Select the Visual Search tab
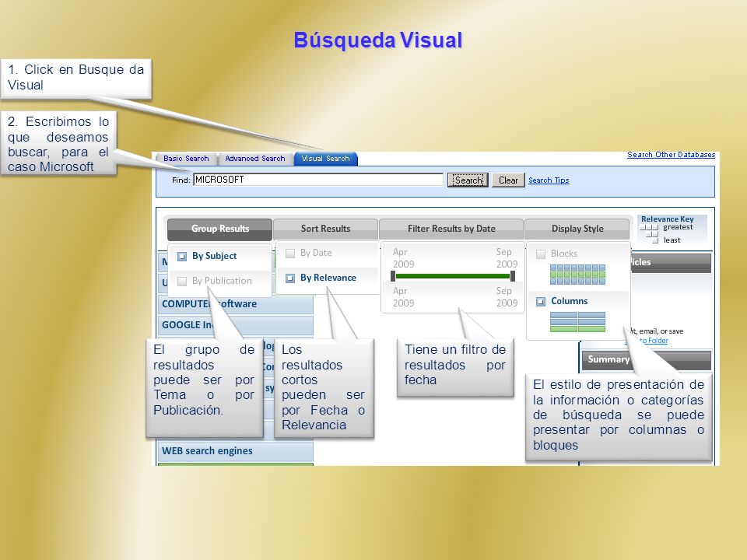The image size is (747, 560). tap(325, 159)
